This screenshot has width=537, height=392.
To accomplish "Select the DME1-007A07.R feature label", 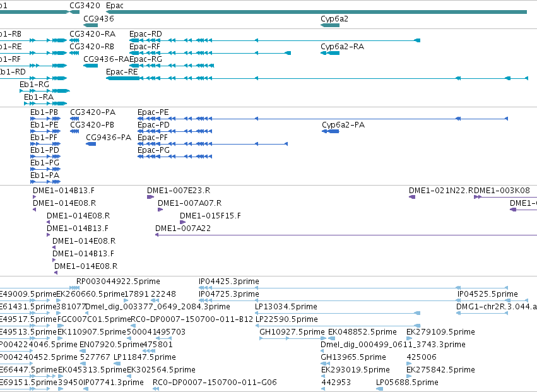I will click(x=190, y=203).
